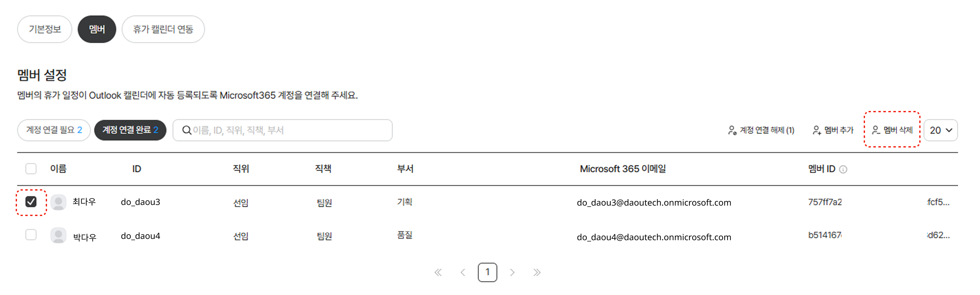Image resolution: width=980 pixels, height=295 pixels.
Task: Click the 멤버 ID info icon
Action: point(843,170)
